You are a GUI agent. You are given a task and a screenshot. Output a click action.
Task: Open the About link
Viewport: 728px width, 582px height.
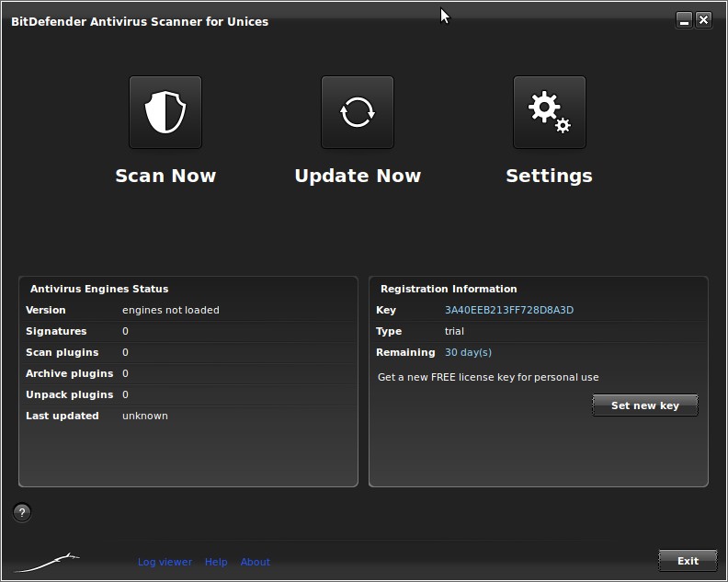(256, 562)
